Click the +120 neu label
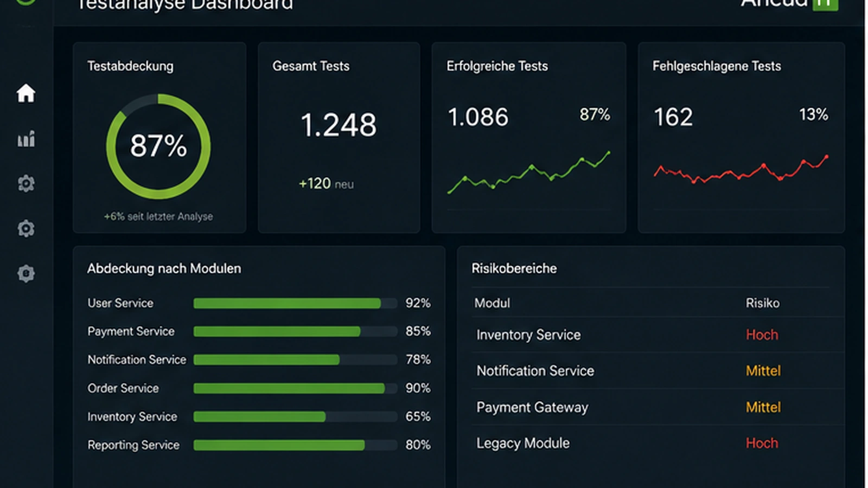This screenshot has width=868, height=488. (326, 184)
